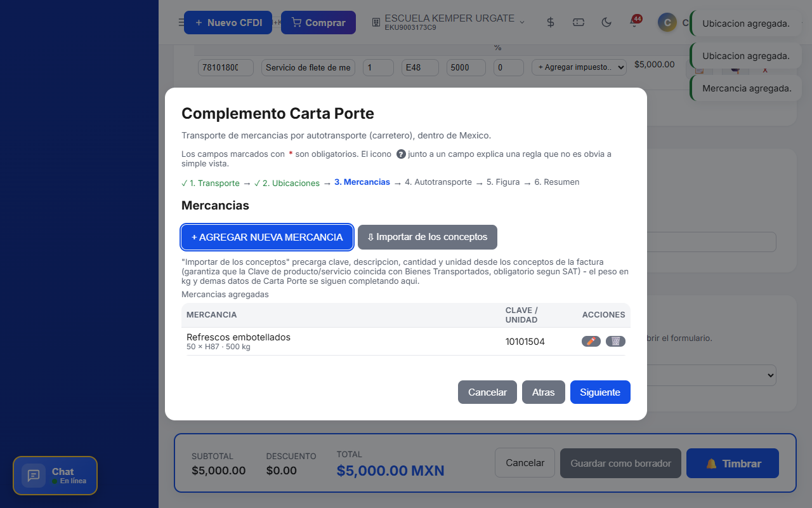Screen dimensions: 812x508
Task: Click the total $5,000.00 MXN
Action: point(391,471)
